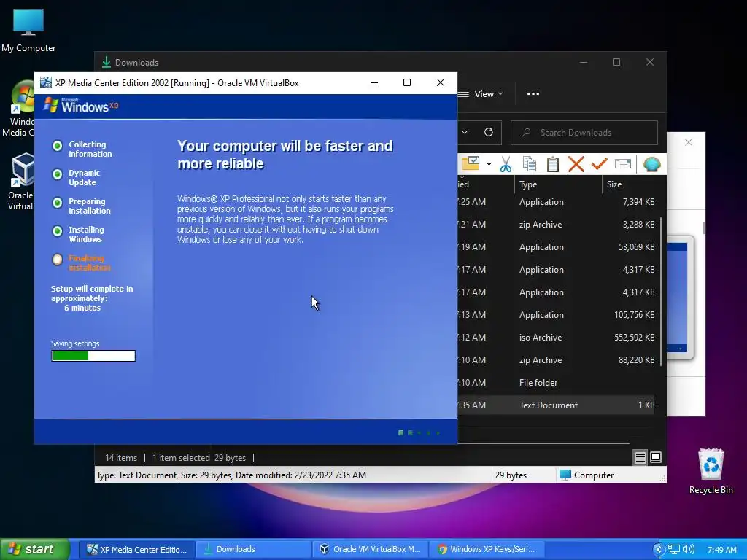This screenshot has height=560, width=747.
Task: Close the background white window behind Downloads
Action: point(689,142)
